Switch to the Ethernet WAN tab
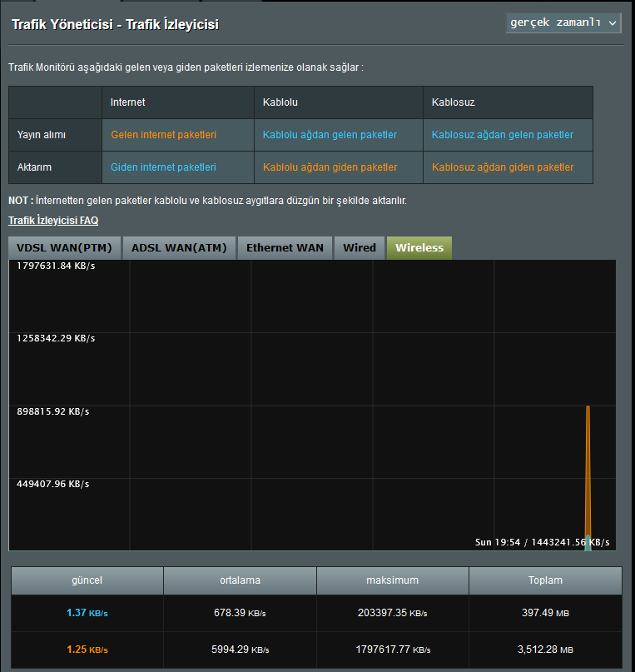The image size is (635, 672). [x=285, y=247]
